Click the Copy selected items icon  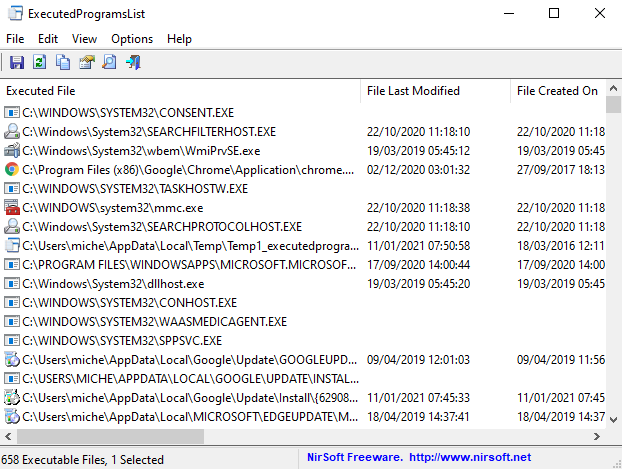[63, 63]
